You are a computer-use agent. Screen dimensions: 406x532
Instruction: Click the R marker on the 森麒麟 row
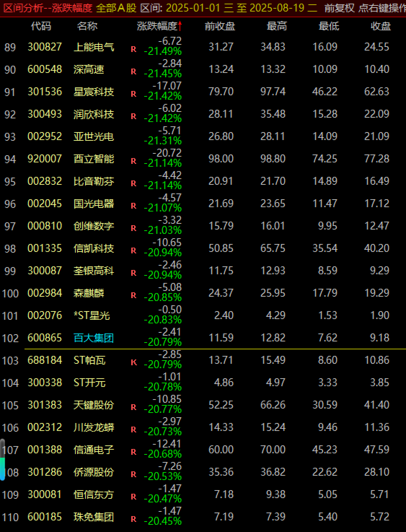pos(134,295)
